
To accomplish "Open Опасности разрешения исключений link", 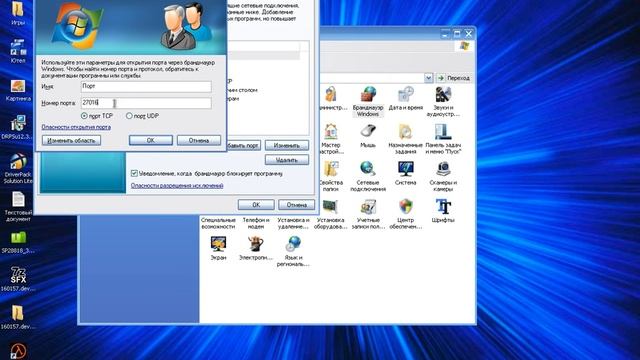I will click(177, 185).
